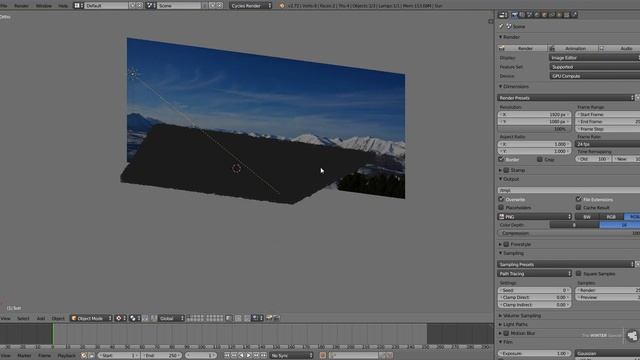
Task: Select the Object properties tab icon
Action: point(544,15)
